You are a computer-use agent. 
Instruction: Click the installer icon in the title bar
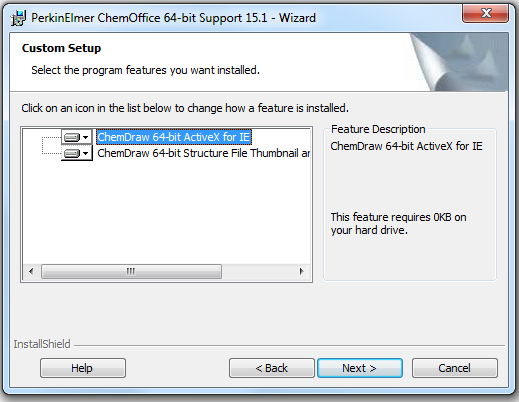(x=18, y=18)
